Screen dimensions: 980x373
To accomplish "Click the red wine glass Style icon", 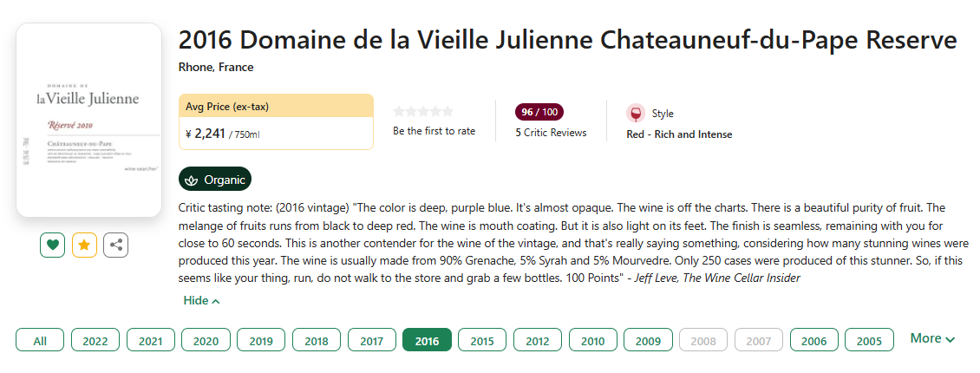I will [x=636, y=114].
